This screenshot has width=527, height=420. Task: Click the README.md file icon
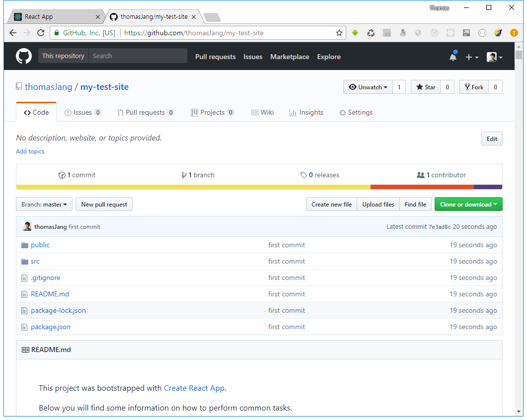[x=24, y=294]
